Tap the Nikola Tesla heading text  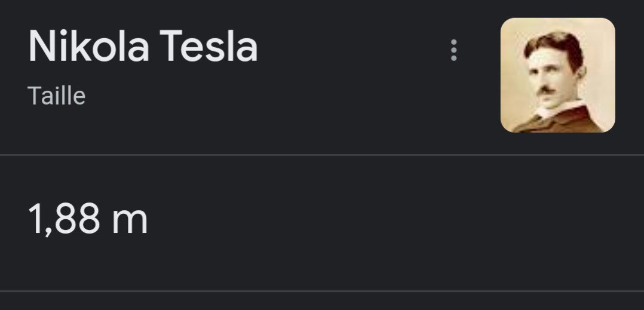(143, 48)
